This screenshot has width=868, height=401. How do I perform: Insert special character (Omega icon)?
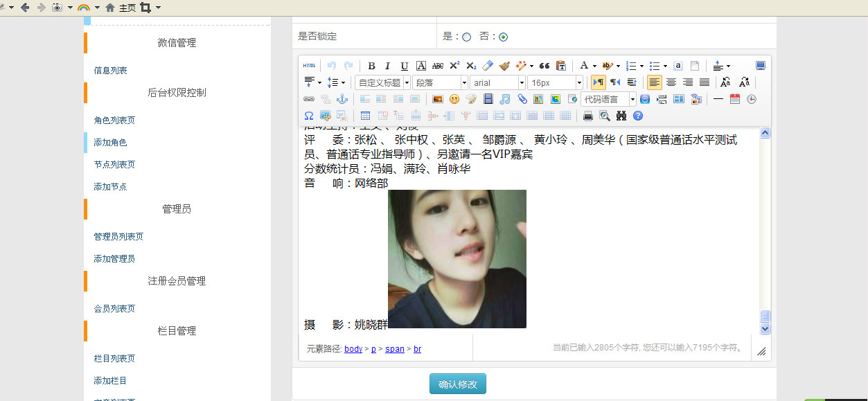tap(309, 116)
